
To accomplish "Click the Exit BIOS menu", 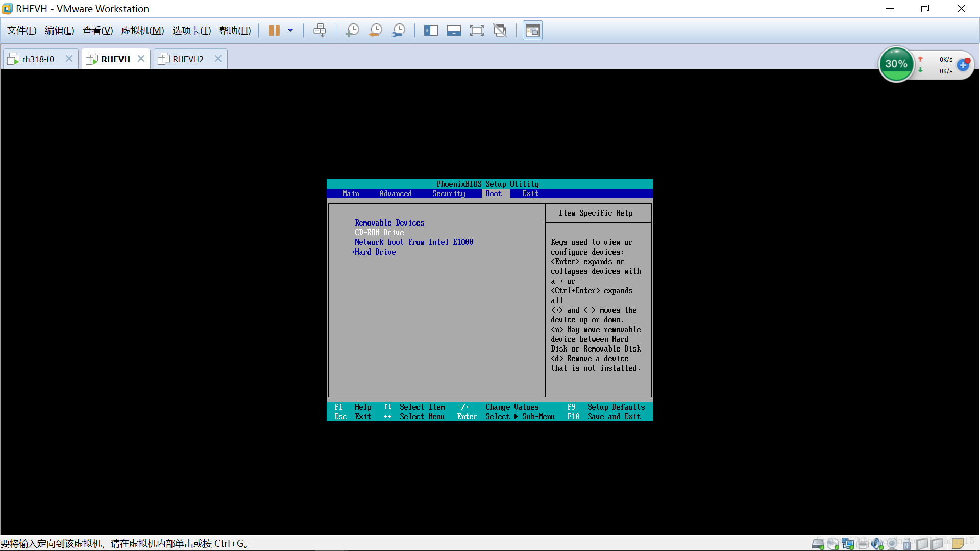I will tap(530, 194).
